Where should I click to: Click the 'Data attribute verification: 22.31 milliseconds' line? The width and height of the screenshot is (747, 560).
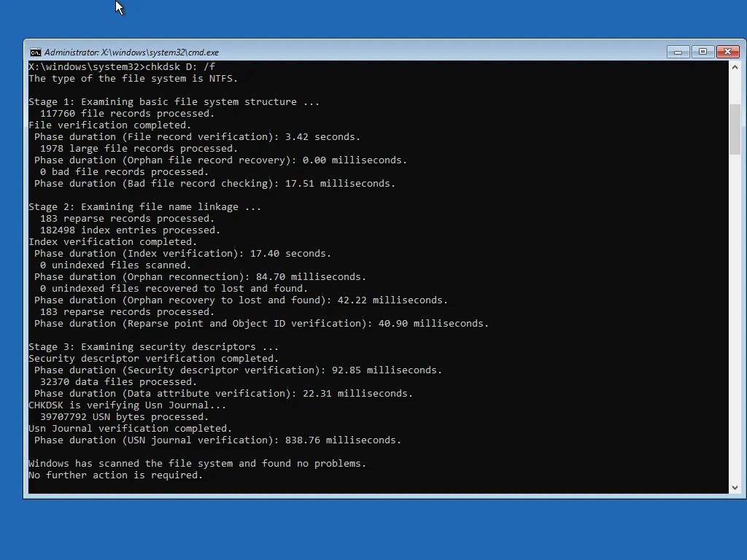point(223,393)
